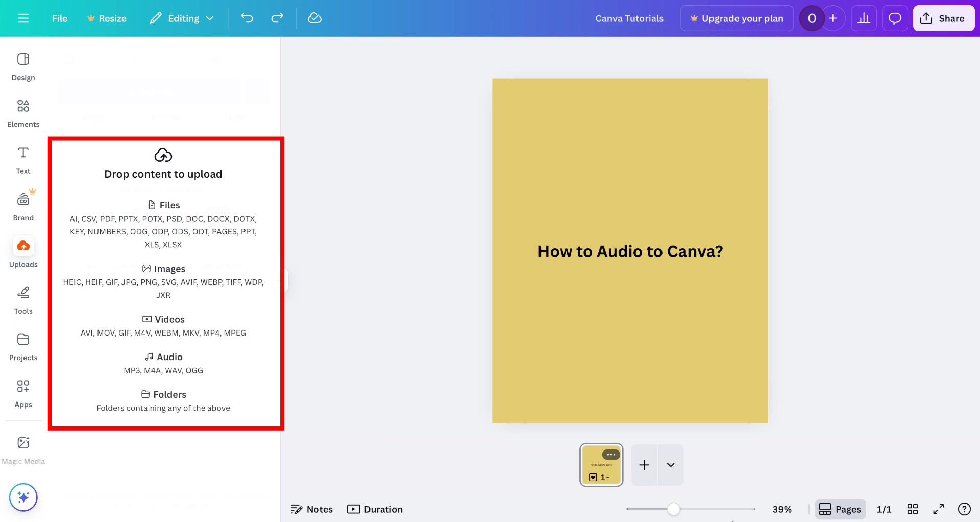The width and height of the screenshot is (980, 522).
Task: Open the Apps panel
Action: [23, 392]
